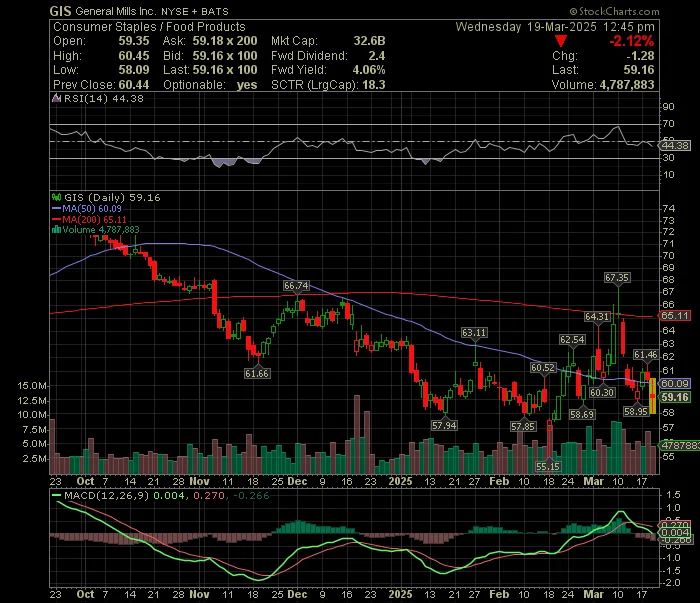This screenshot has width=700, height=603.
Task: Click the MACD(12,26,9) legend label
Action: pos(107,495)
